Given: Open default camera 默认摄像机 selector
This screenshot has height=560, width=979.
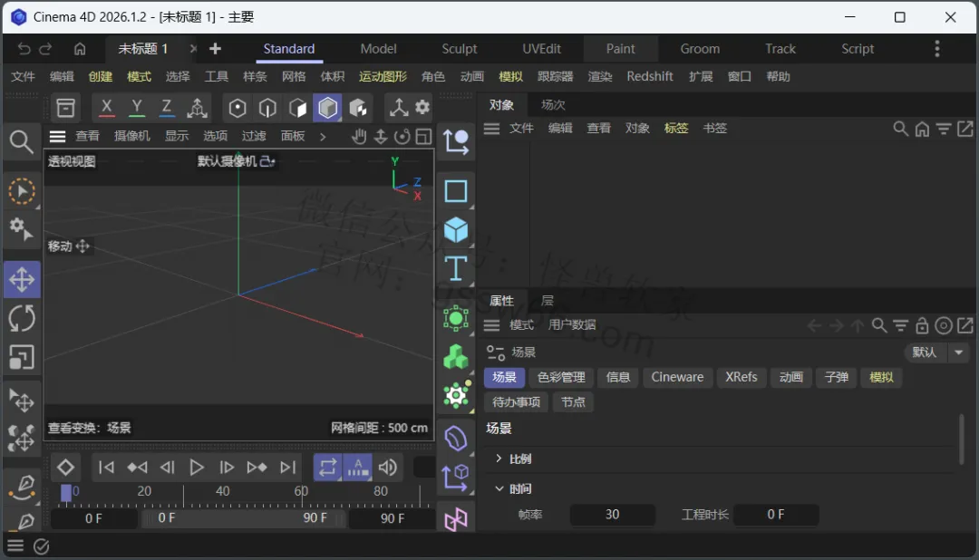Looking at the screenshot, I should coord(236,161).
